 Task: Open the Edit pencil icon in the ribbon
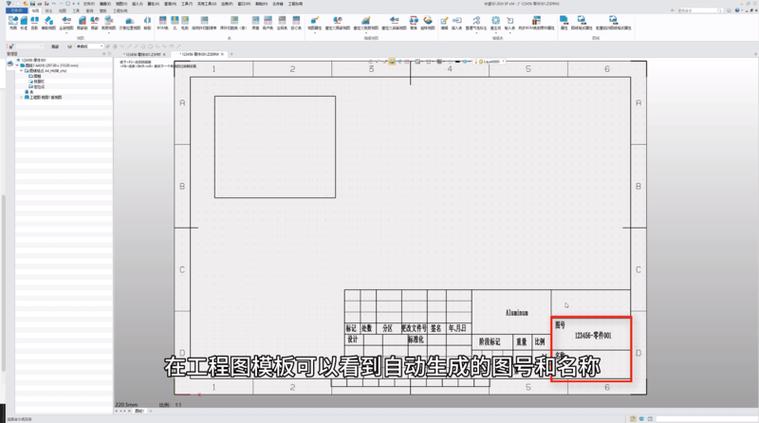[x=444, y=21]
